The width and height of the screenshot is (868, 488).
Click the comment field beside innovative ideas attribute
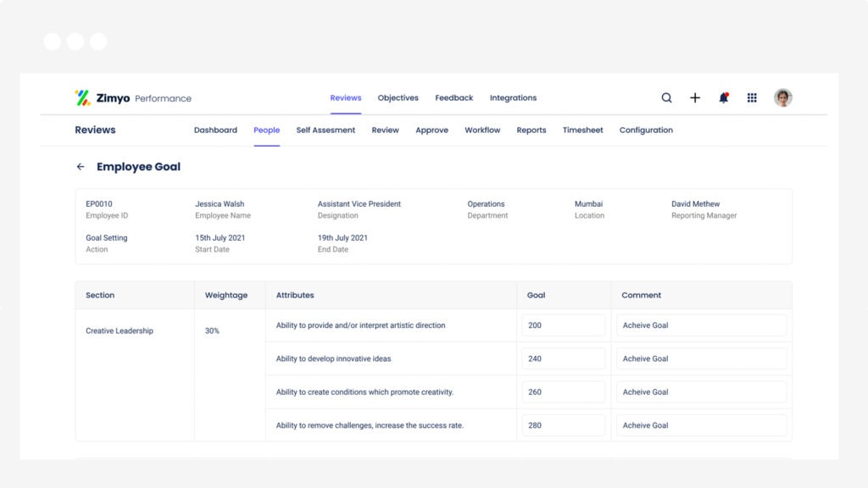tap(702, 358)
